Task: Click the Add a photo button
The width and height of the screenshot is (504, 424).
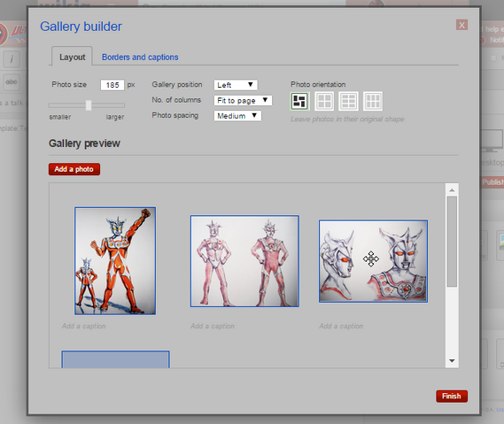Action: (x=74, y=169)
